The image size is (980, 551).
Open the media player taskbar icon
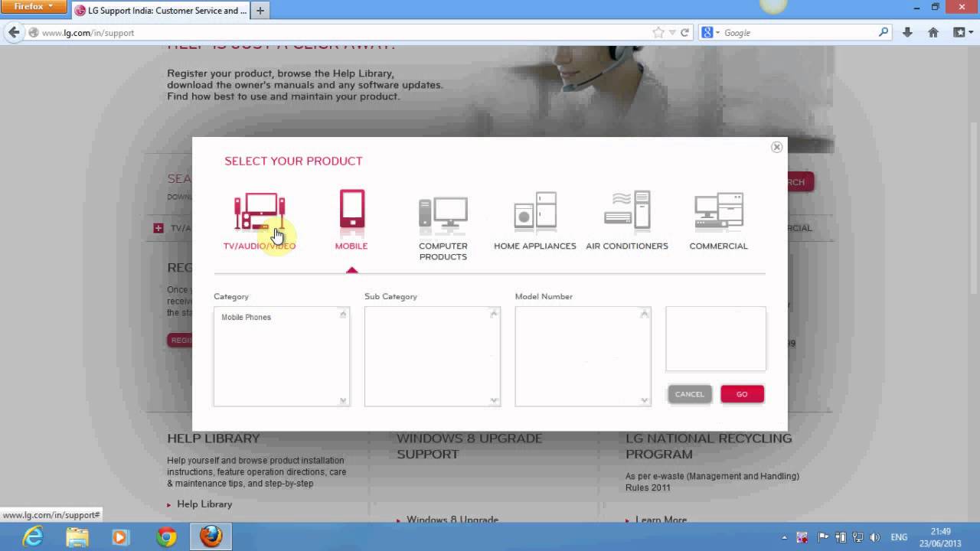click(120, 537)
